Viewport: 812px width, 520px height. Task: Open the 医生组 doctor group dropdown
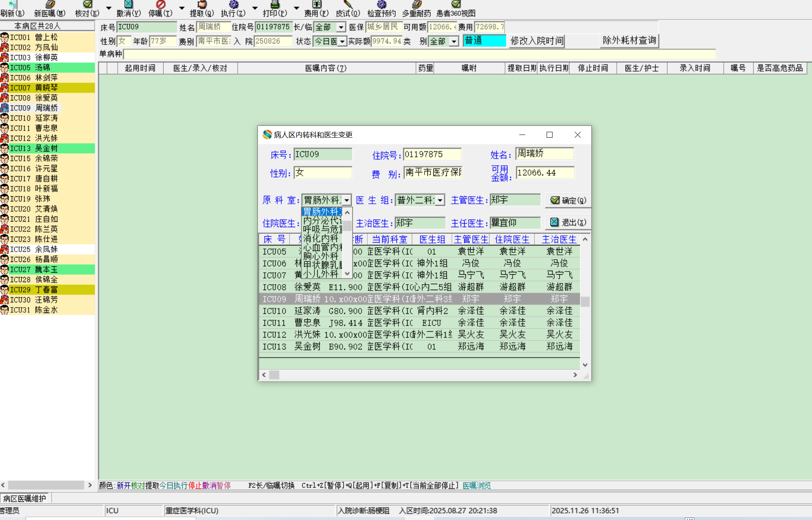(440, 200)
